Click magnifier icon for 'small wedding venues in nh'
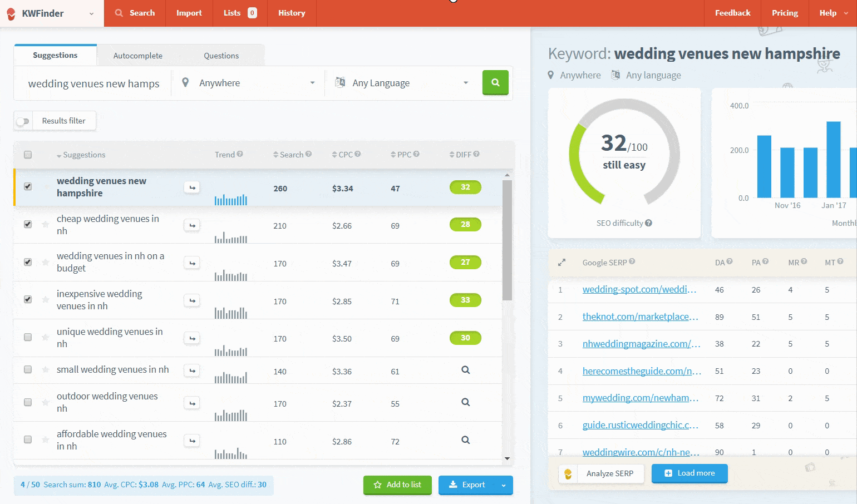Screen dimensions: 857x504 tap(465, 370)
